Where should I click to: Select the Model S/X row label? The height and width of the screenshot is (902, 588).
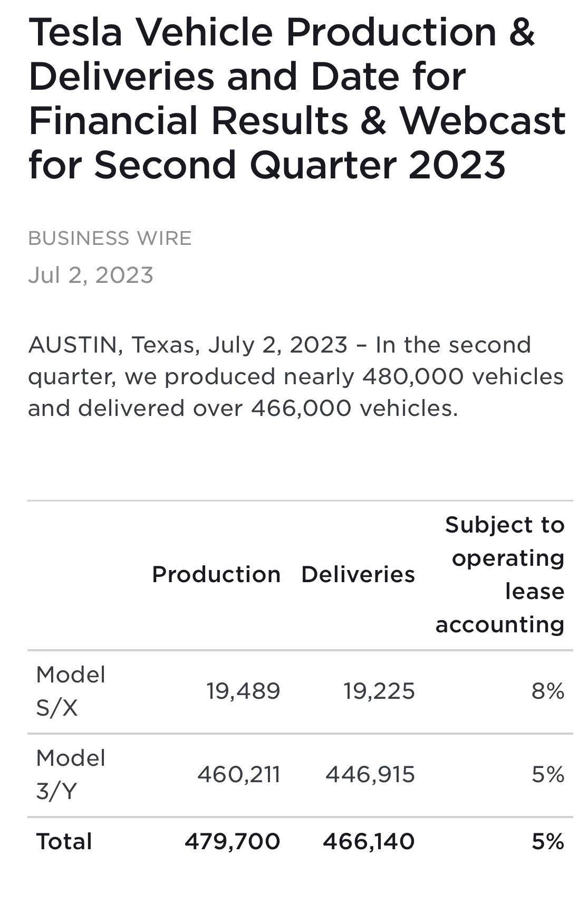pos(71,691)
